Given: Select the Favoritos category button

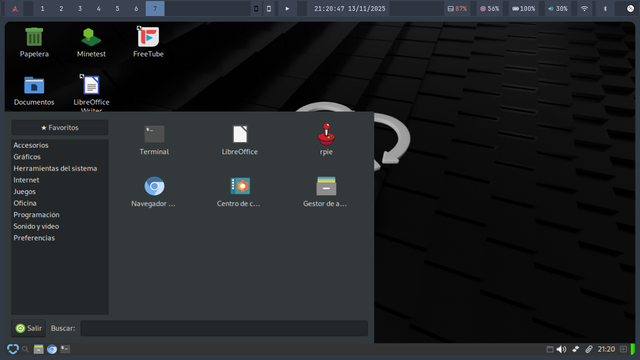Looking at the screenshot, I should (x=60, y=128).
